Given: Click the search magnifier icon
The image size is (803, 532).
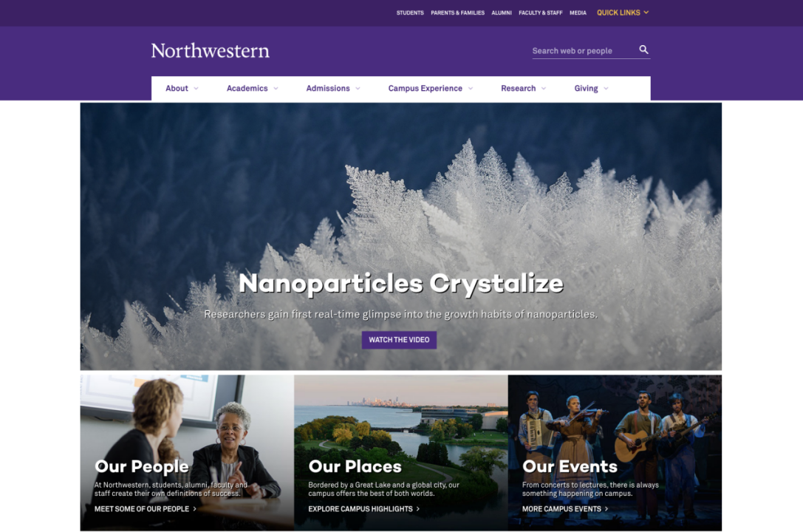Looking at the screenshot, I should pyautogui.click(x=643, y=50).
